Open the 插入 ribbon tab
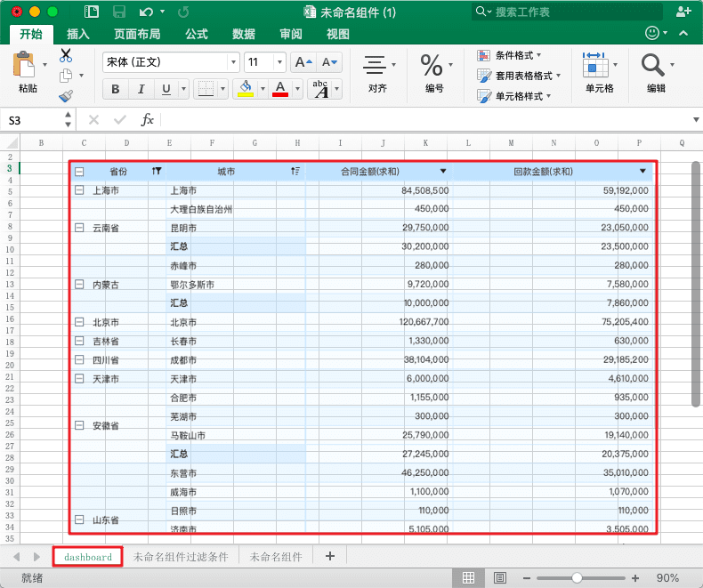Image resolution: width=703 pixels, height=588 pixels. (78, 34)
